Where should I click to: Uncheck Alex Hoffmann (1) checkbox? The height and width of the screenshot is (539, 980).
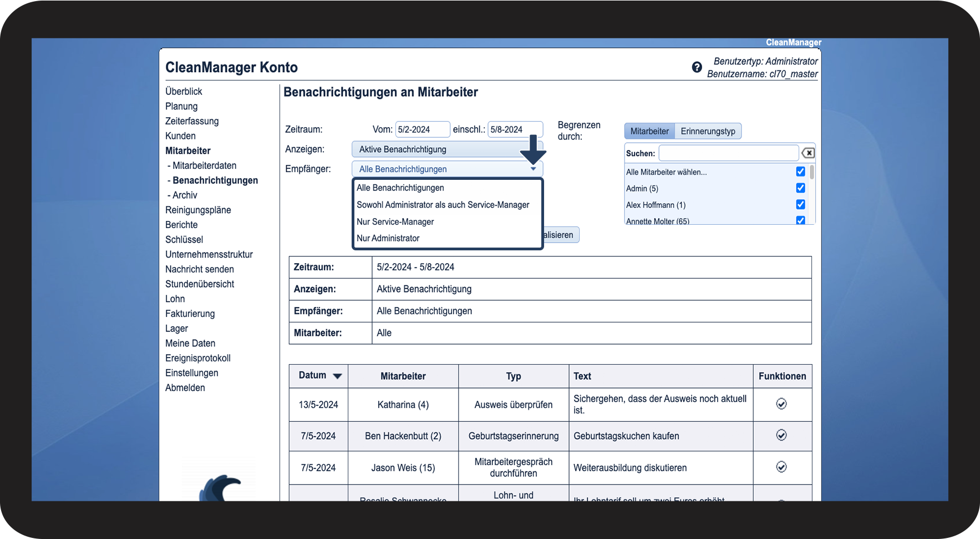coord(800,204)
